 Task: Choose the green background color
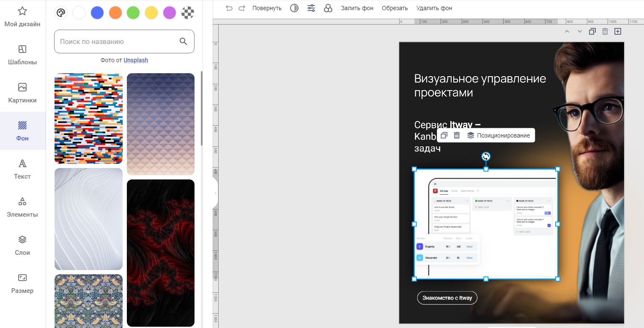click(133, 13)
